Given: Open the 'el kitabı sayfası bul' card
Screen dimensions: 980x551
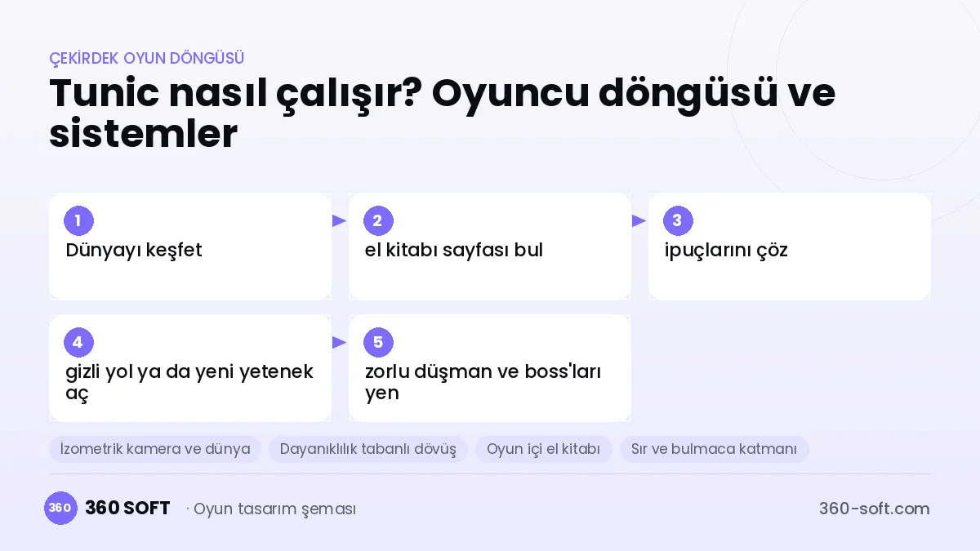Looking at the screenshot, I should click(x=490, y=247).
